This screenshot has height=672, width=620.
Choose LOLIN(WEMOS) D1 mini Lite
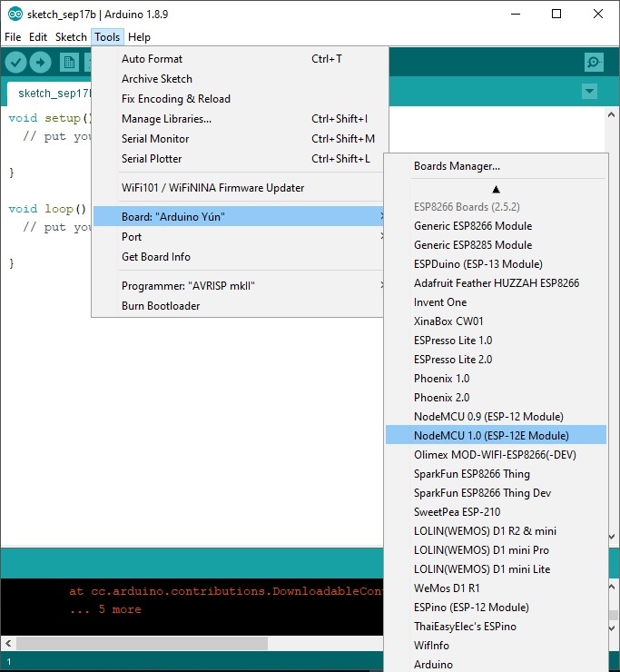coord(496,569)
